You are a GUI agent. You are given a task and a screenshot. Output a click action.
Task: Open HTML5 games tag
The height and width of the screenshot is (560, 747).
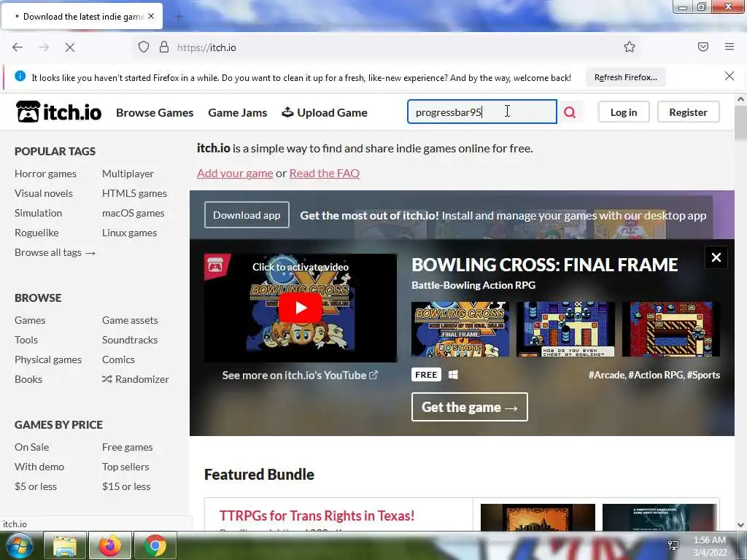tap(134, 193)
